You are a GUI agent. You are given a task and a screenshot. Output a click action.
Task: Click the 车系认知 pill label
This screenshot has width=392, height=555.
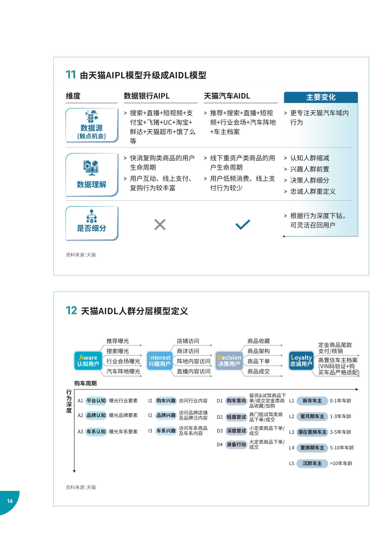click(x=96, y=432)
